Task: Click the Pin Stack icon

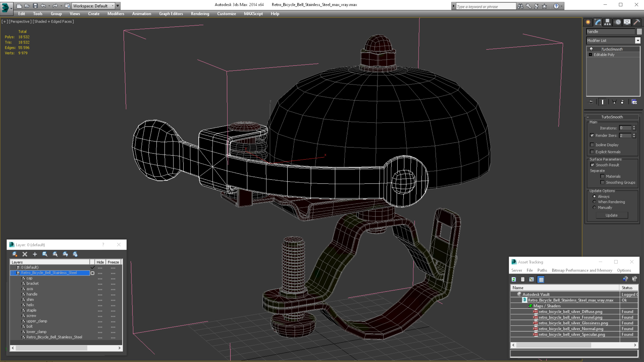Action: [x=591, y=102]
